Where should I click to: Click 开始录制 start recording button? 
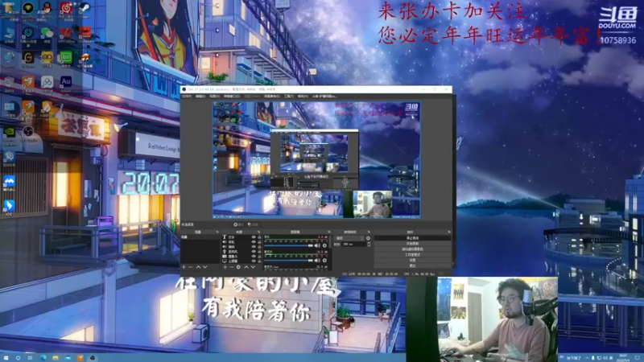[x=412, y=244]
